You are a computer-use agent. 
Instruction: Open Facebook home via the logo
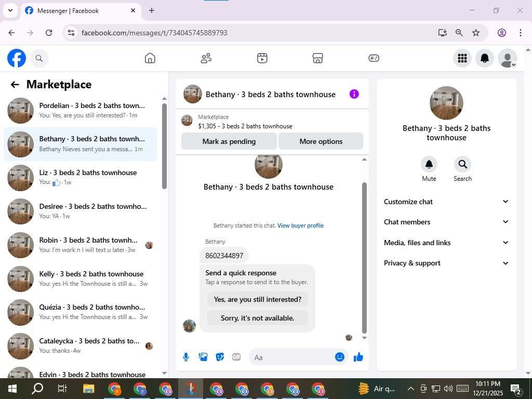pyautogui.click(x=17, y=58)
